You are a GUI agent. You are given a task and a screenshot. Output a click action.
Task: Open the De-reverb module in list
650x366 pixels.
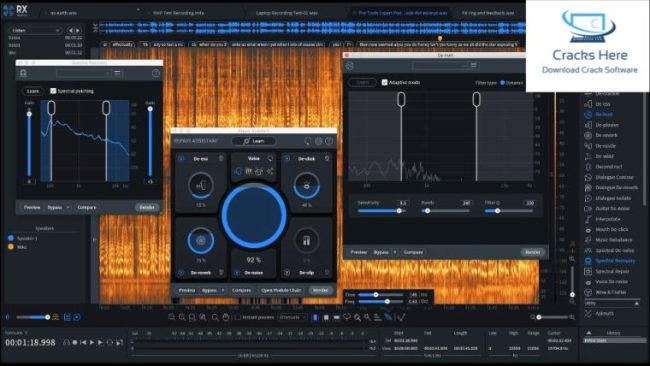(x=601, y=135)
